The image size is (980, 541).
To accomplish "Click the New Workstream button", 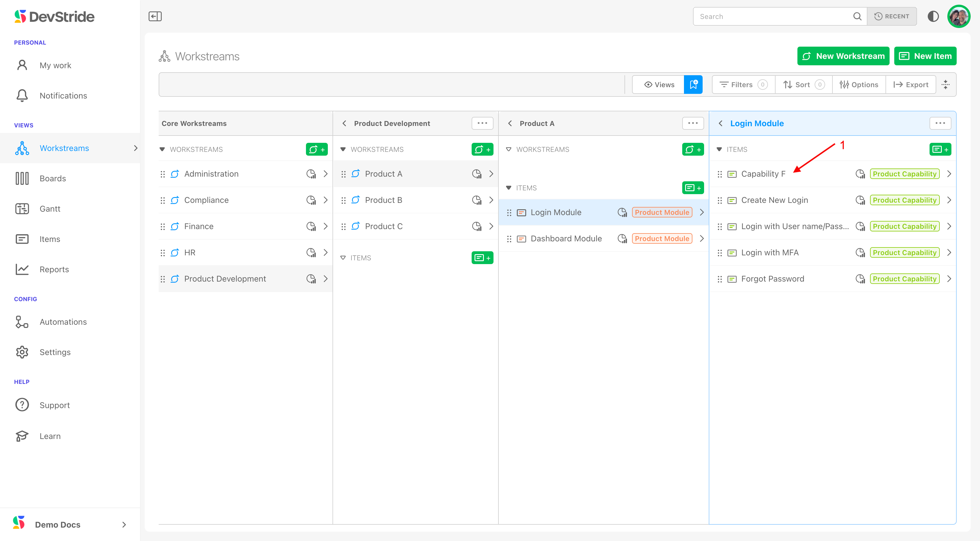I will (843, 56).
